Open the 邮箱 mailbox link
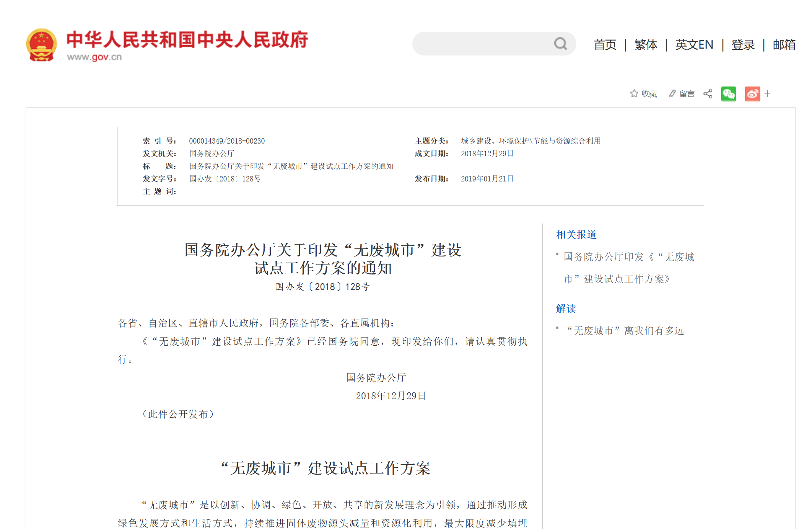The width and height of the screenshot is (812, 529). click(783, 44)
